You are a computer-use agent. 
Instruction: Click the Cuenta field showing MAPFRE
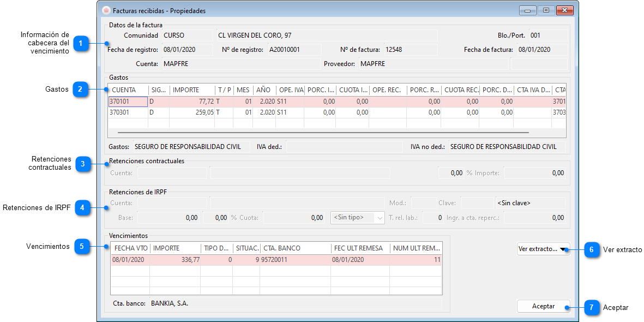(x=241, y=64)
